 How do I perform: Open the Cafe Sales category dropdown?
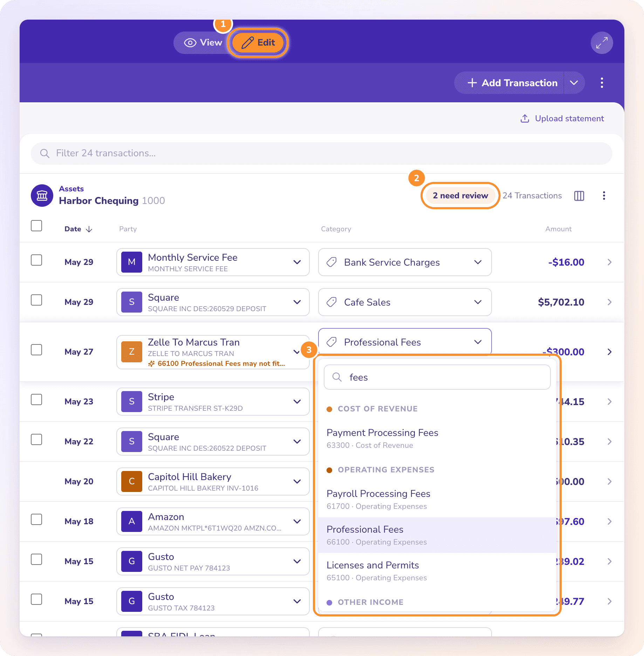[405, 302]
